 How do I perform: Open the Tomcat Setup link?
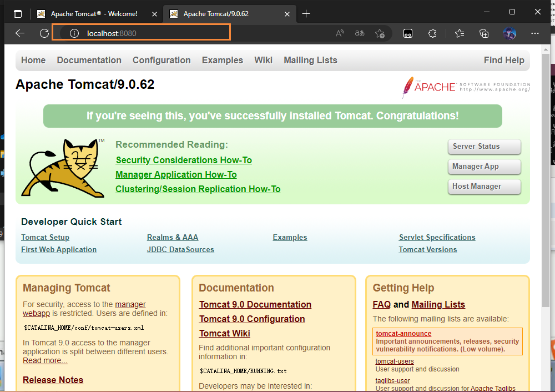coord(46,237)
